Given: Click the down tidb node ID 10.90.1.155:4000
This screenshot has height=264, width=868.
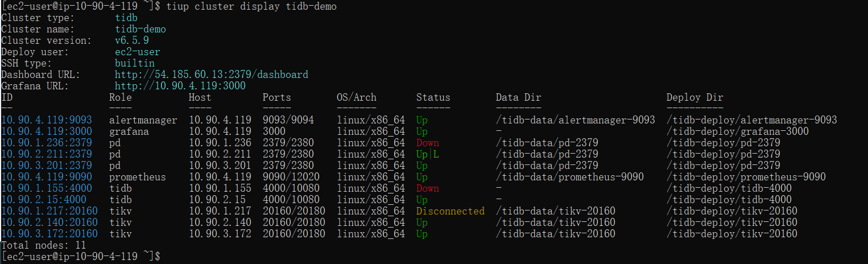Looking at the screenshot, I should (x=46, y=188).
